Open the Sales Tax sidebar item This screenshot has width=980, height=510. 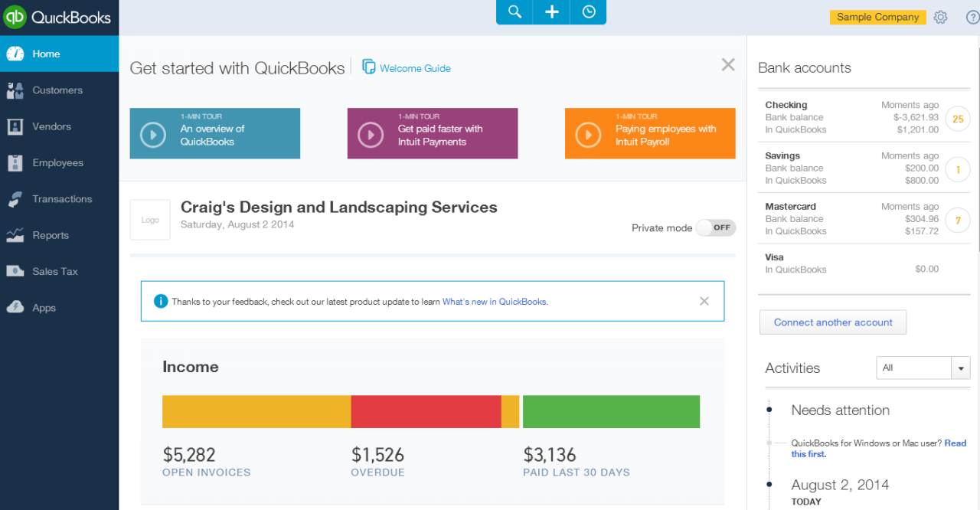55,271
